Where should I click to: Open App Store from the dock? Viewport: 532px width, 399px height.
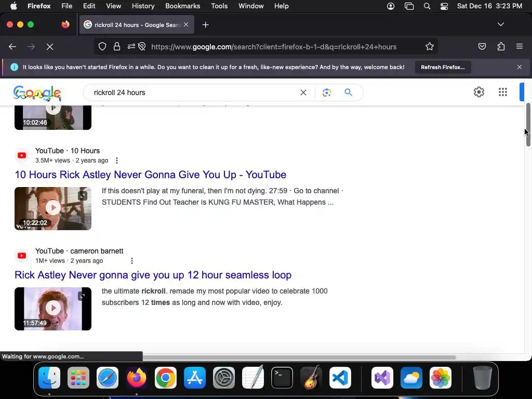click(x=195, y=378)
